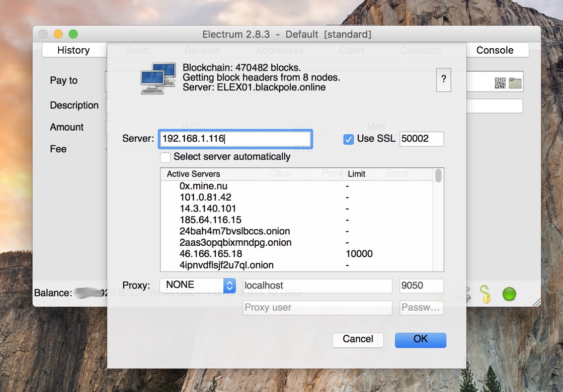Image resolution: width=563 pixels, height=392 pixels.
Task: Open the dimmed Coins tab
Action: pos(352,50)
